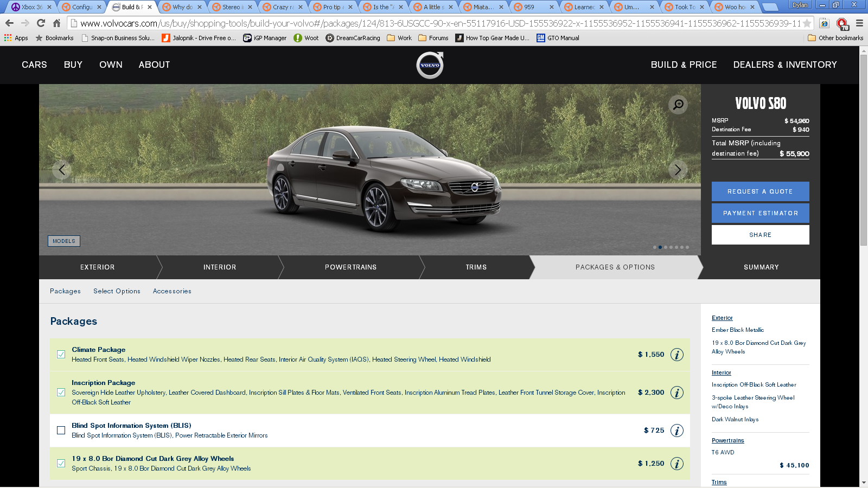This screenshot has width=868, height=488.
Task: Click the MODELS button on the image
Action: [x=64, y=241]
